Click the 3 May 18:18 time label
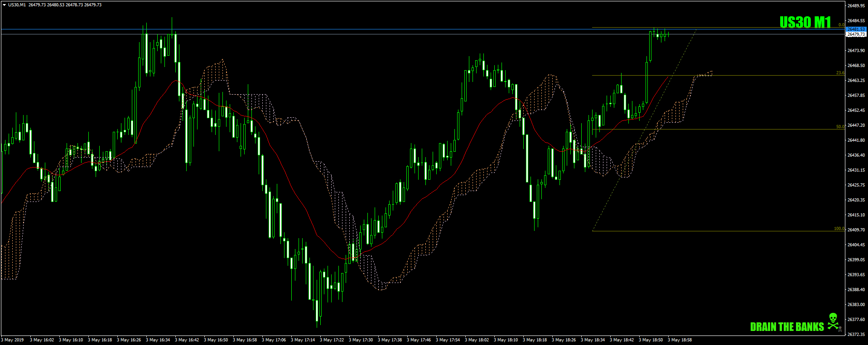 (x=535, y=340)
